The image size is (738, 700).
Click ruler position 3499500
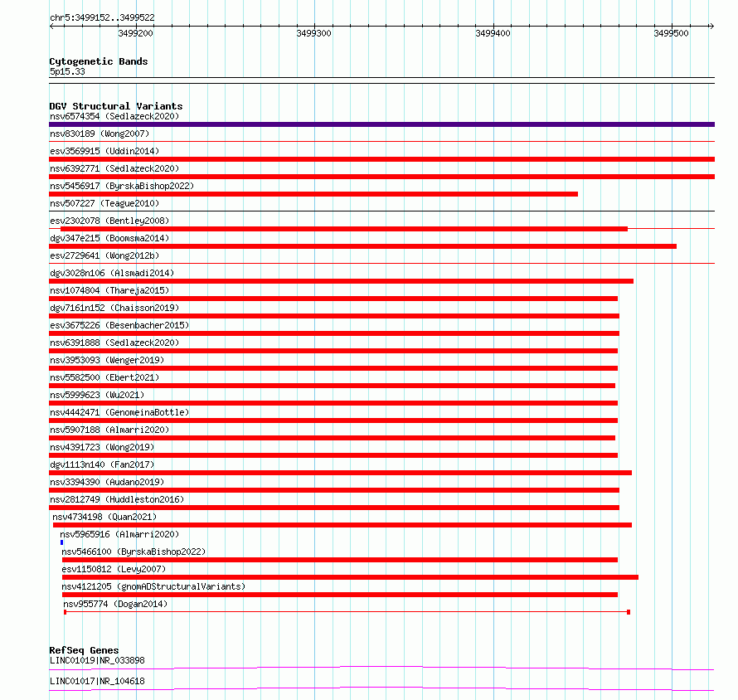point(671,33)
